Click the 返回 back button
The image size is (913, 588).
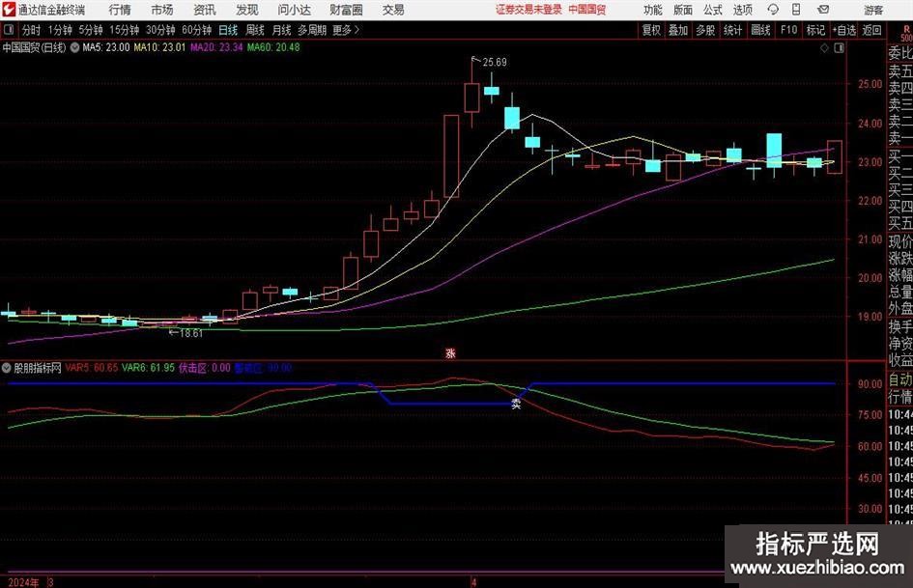(x=871, y=30)
